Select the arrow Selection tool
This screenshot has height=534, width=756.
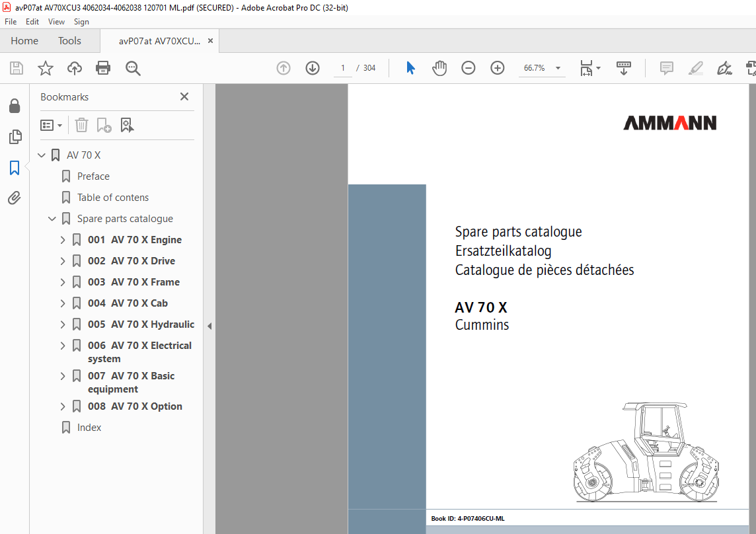(x=410, y=68)
